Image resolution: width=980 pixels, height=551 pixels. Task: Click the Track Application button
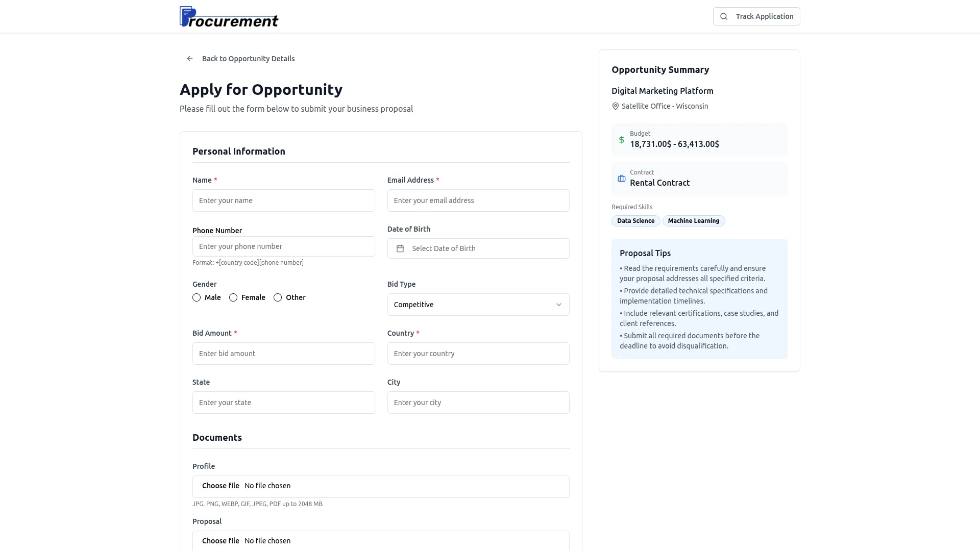tap(756, 16)
